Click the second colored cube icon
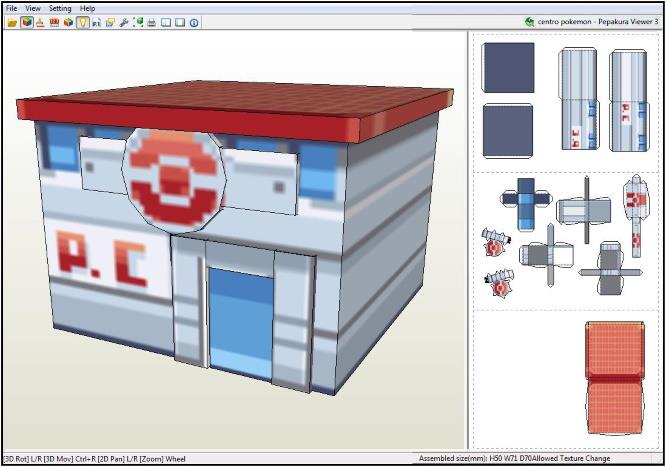 coord(68,23)
